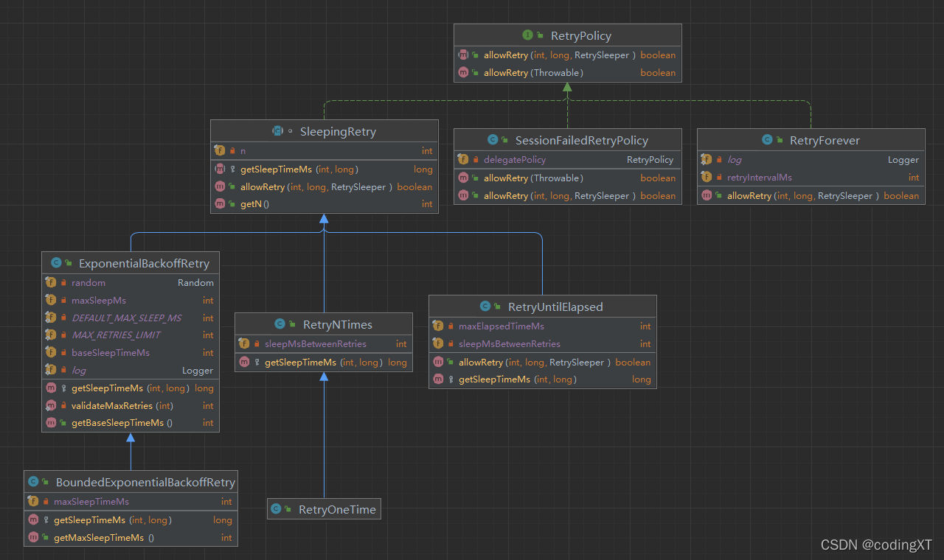Select the RetryNTimes class title

338,324
